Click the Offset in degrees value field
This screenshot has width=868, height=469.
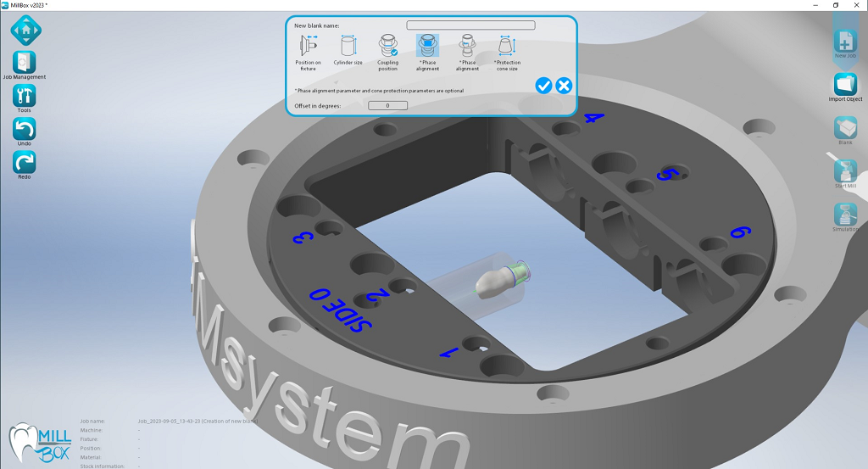point(387,105)
